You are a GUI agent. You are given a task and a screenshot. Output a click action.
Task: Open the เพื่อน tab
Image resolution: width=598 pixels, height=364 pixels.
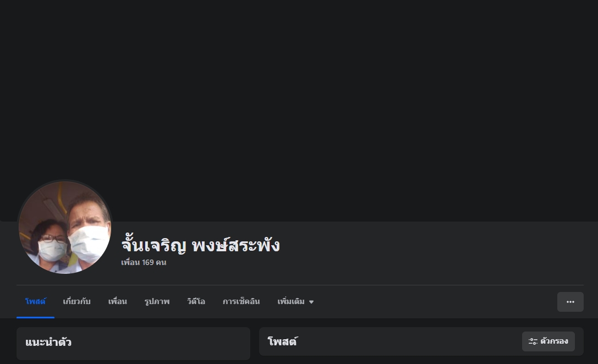pyautogui.click(x=118, y=301)
